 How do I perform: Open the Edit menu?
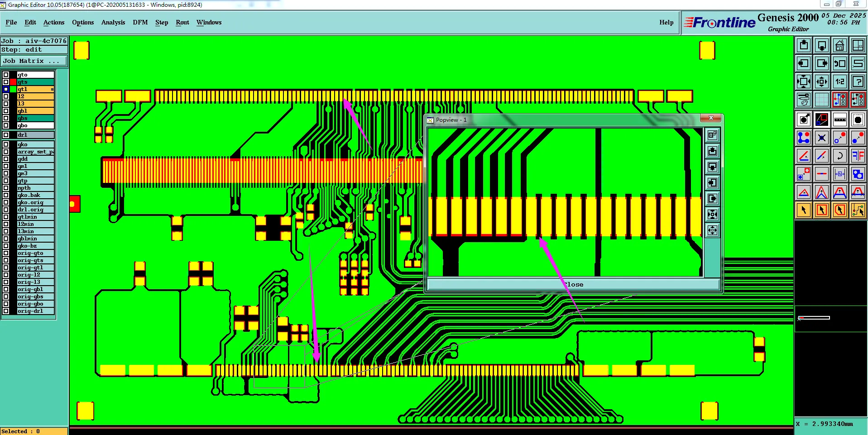coord(30,22)
